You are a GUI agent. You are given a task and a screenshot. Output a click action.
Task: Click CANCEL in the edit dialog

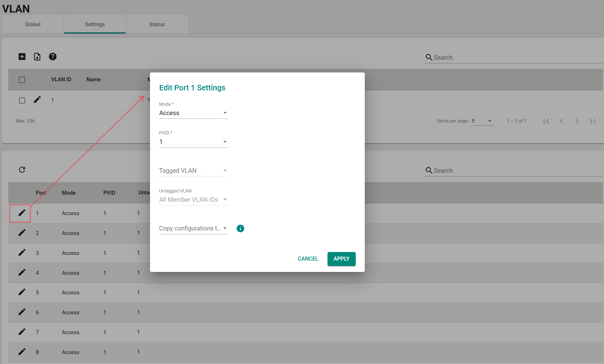tap(308, 259)
